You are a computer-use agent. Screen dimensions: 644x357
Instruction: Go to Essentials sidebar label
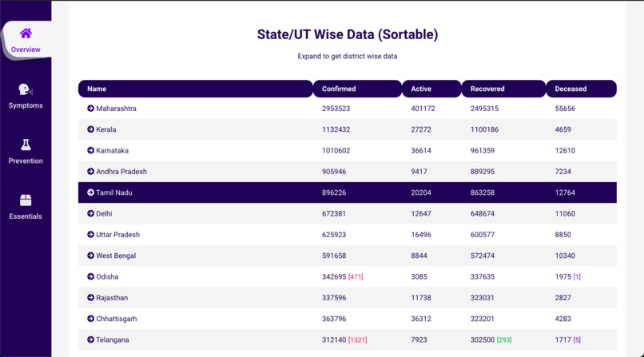pyautogui.click(x=26, y=216)
